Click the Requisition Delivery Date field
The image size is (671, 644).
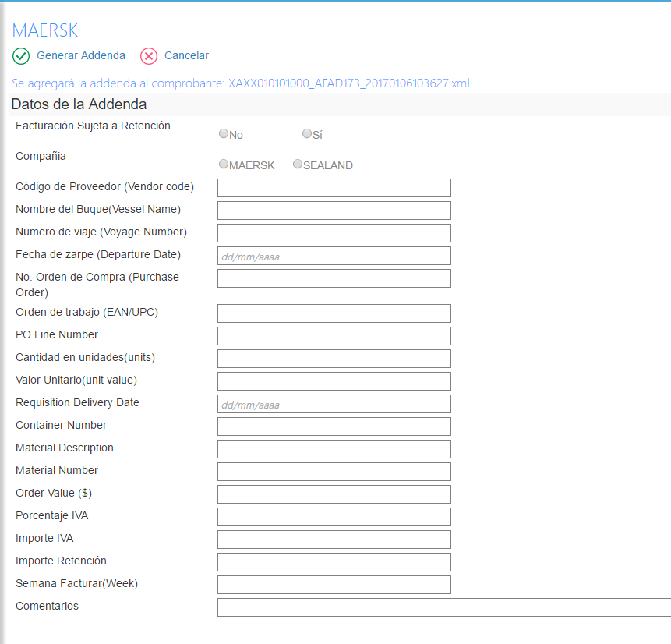(x=334, y=404)
